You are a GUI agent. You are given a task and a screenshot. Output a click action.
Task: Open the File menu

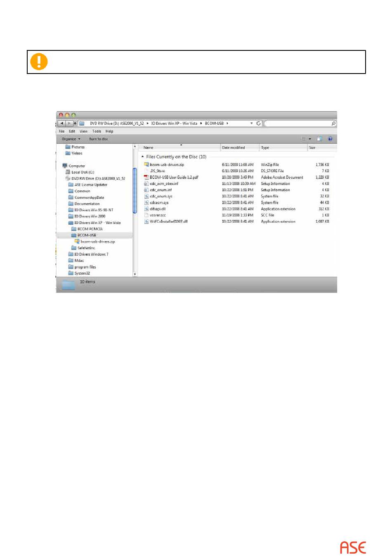coord(61,131)
